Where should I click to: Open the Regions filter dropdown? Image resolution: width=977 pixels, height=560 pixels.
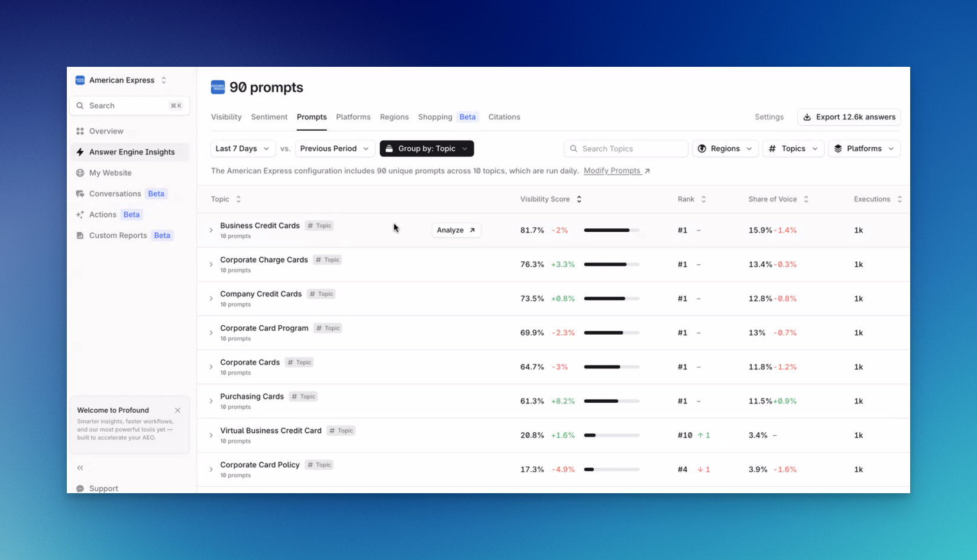tap(725, 149)
